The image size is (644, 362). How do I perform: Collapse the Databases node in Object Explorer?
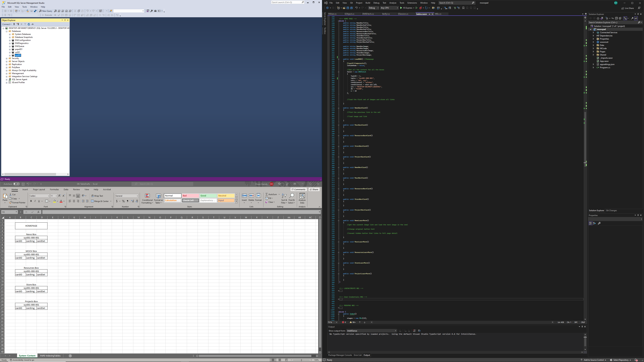click(7, 31)
